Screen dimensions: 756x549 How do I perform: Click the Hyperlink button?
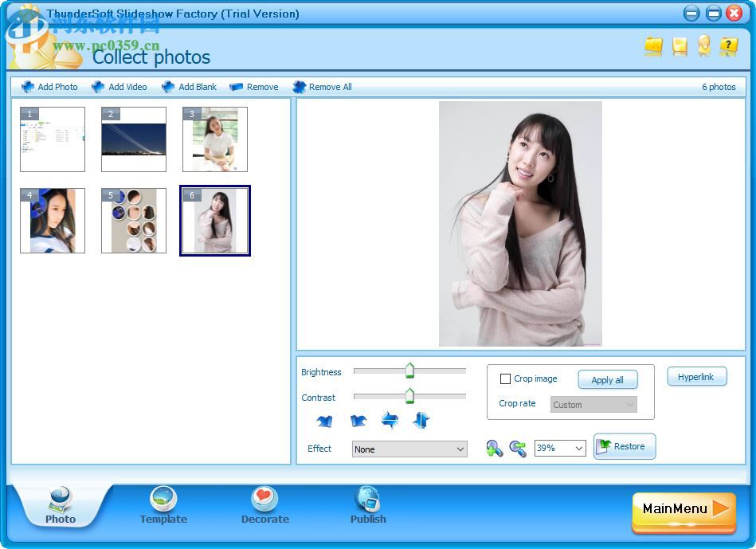click(697, 376)
